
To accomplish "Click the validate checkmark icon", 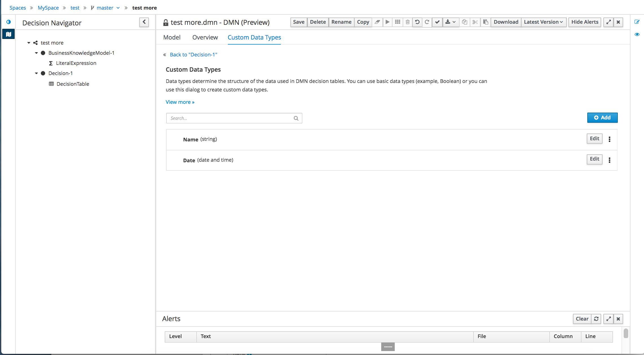I will click(437, 22).
